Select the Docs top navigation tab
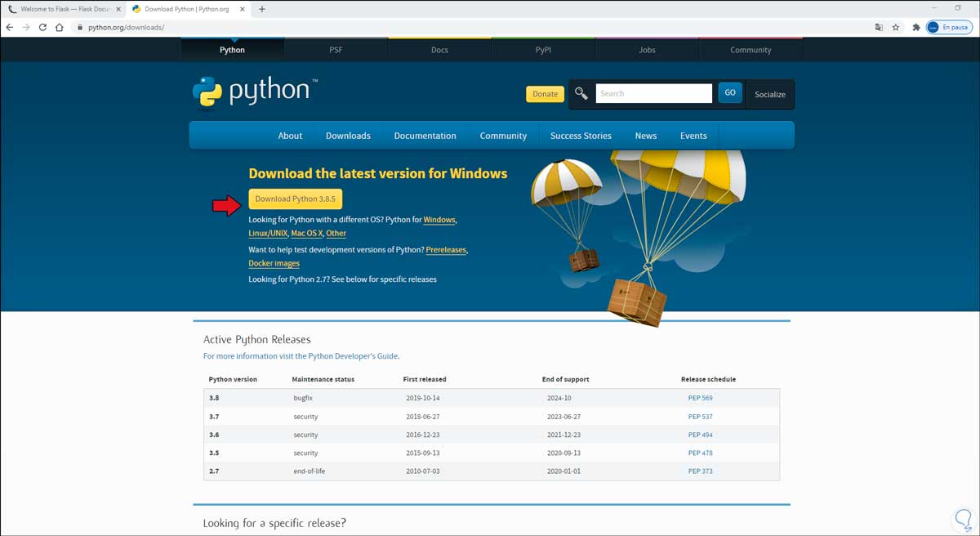The image size is (980, 536). [x=439, y=50]
